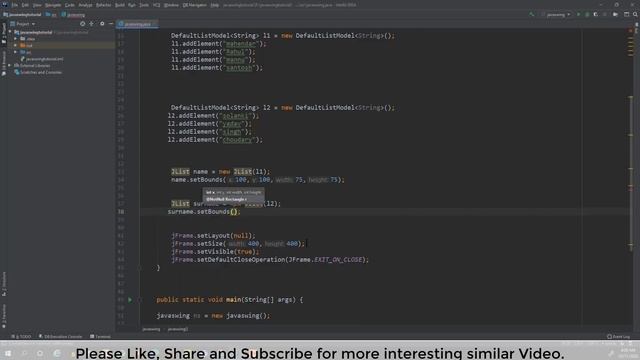Open the Analyze menu
The height and width of the screenshot is (360, 640).
85,5
